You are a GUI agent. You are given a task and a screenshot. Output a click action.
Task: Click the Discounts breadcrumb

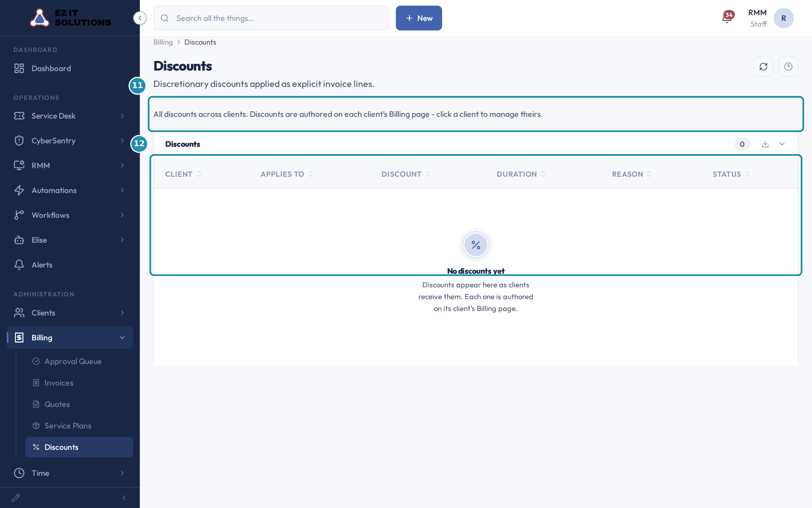[x=200, y=42]
